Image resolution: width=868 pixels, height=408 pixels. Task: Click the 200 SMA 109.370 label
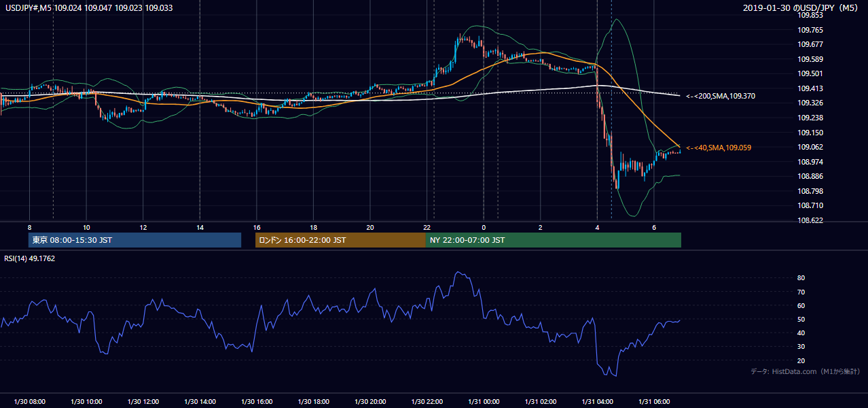(x=720, y=97)
